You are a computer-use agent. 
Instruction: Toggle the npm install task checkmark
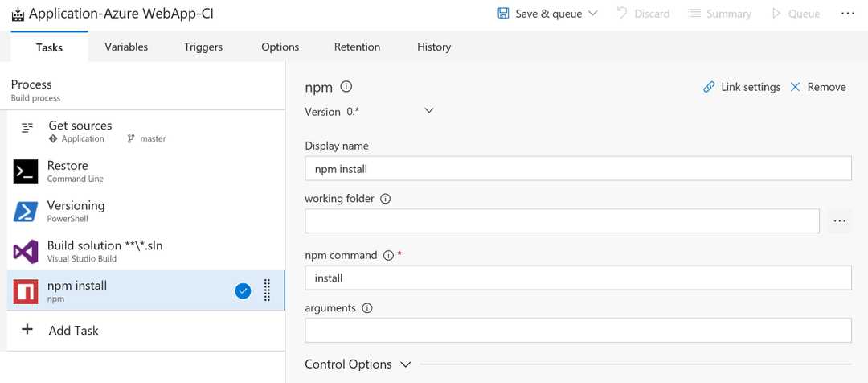(243, 291)
